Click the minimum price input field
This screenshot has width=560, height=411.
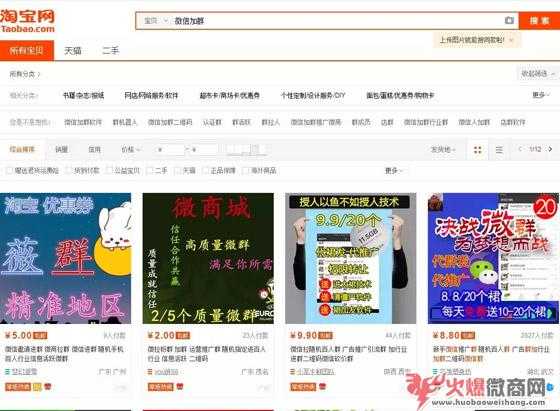click(x=170, y=150)
